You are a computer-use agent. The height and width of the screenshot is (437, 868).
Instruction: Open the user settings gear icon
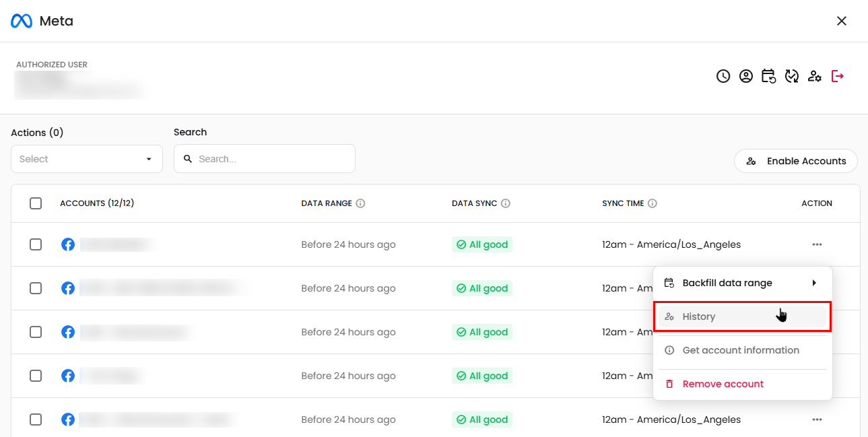(815, 76)
